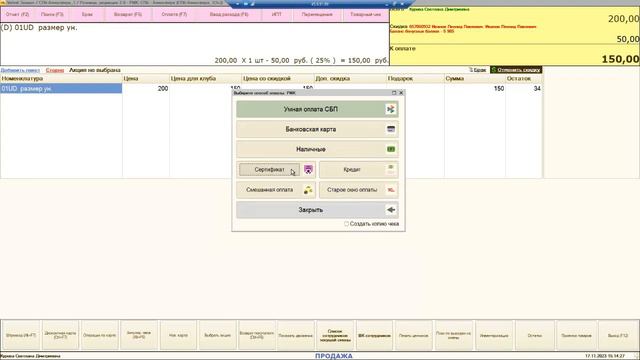Click the Дисконтная карта button in bottom bar

(60, 335)
